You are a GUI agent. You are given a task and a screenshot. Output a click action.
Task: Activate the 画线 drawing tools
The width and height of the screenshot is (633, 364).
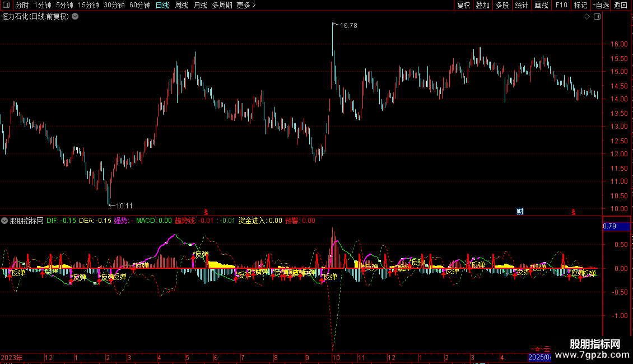pos(541,5)
